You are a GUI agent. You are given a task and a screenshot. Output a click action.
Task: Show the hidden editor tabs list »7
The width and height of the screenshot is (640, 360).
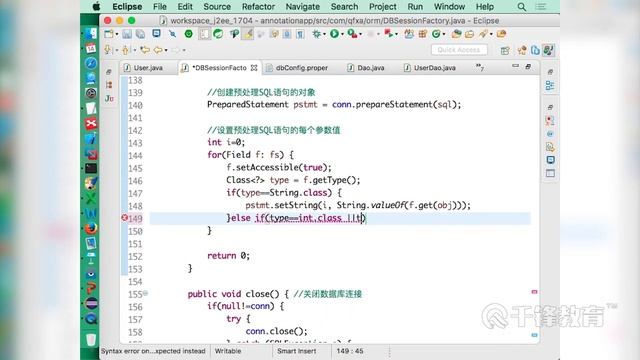point(480,67)
